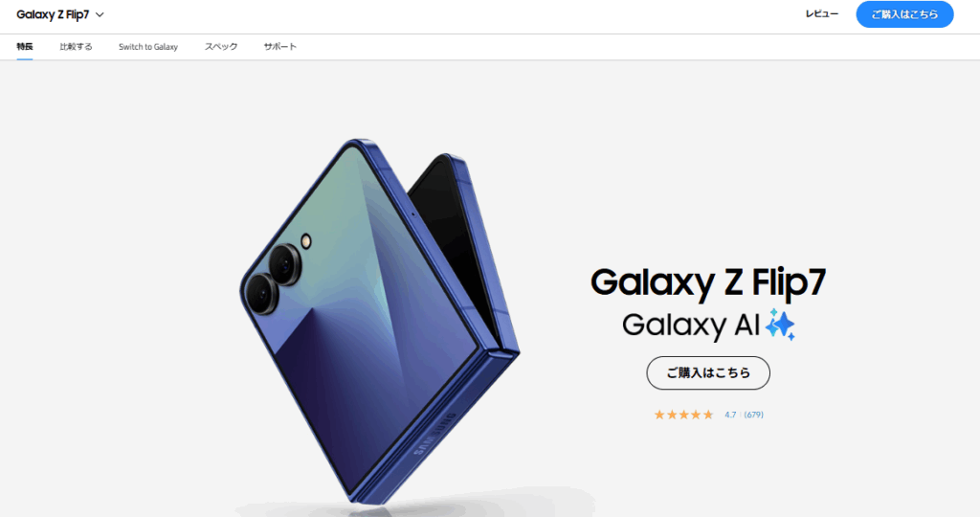This screenshot has height=517, width=980.
Task: Go to the スペック tab
Action: pyautogui.click(x=221, y=47)
